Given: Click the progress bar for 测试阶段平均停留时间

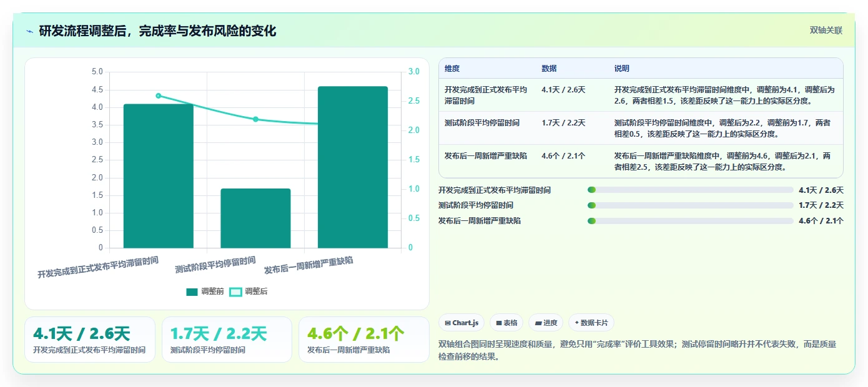Looking at the screenshot, I should point(691,205).
